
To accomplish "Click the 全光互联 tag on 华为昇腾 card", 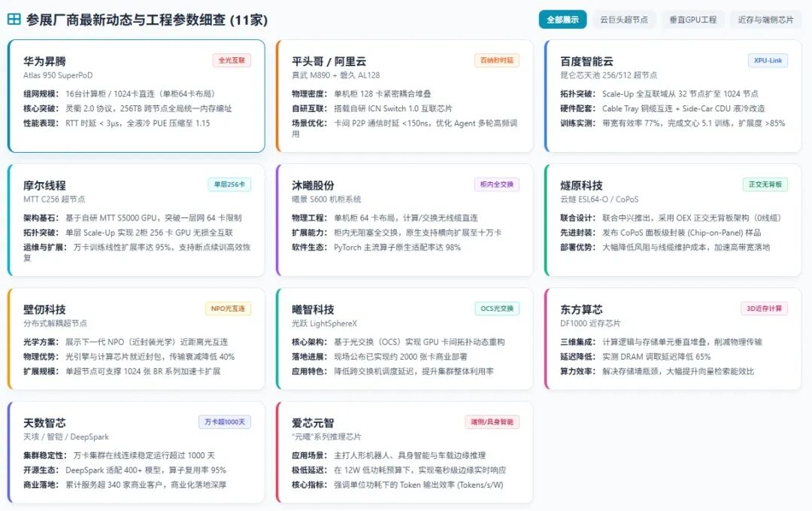I will coord(232,60).
